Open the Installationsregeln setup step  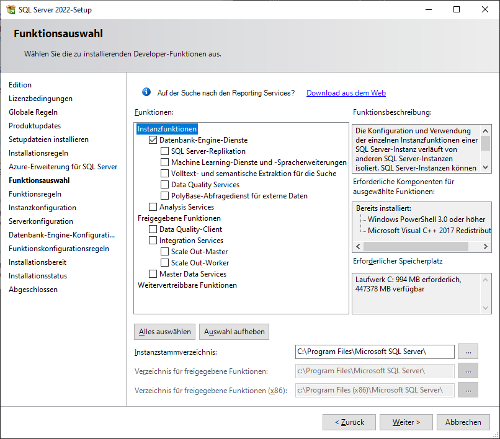pyautogui.click(x=38, y=153)
